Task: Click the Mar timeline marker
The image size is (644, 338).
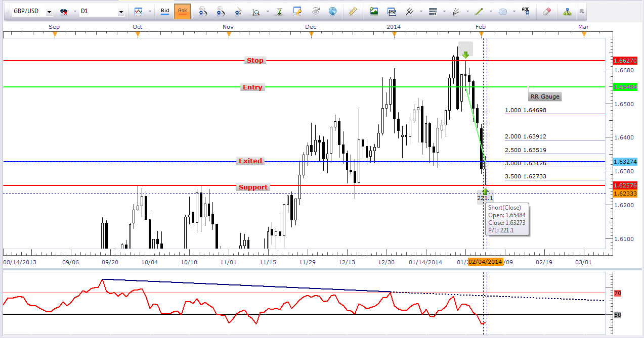Action: [584, 34]
